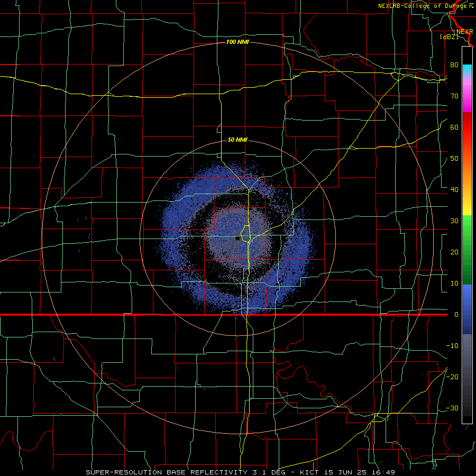Select the 40 value on dBZ scale

[454, 190]
